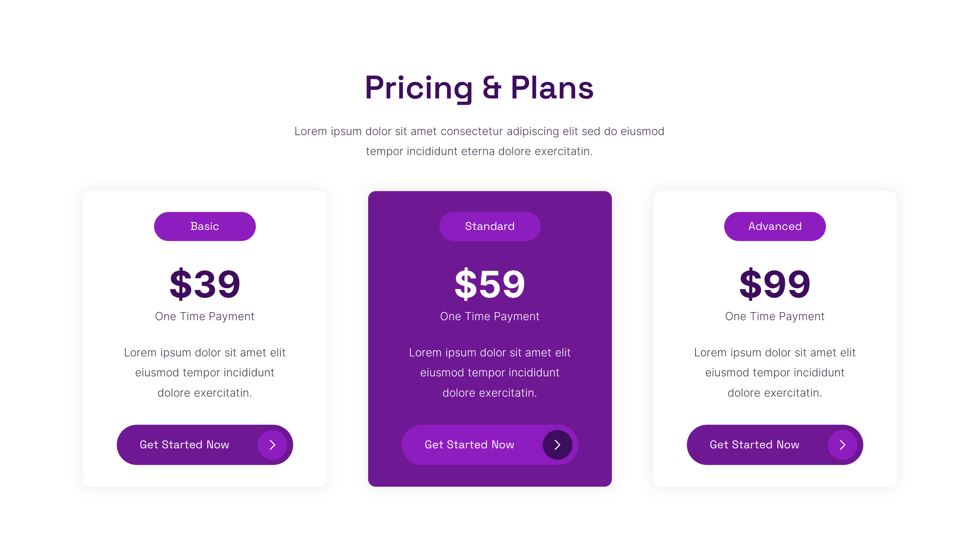Click the Advanced card description text

pos(774,373)
